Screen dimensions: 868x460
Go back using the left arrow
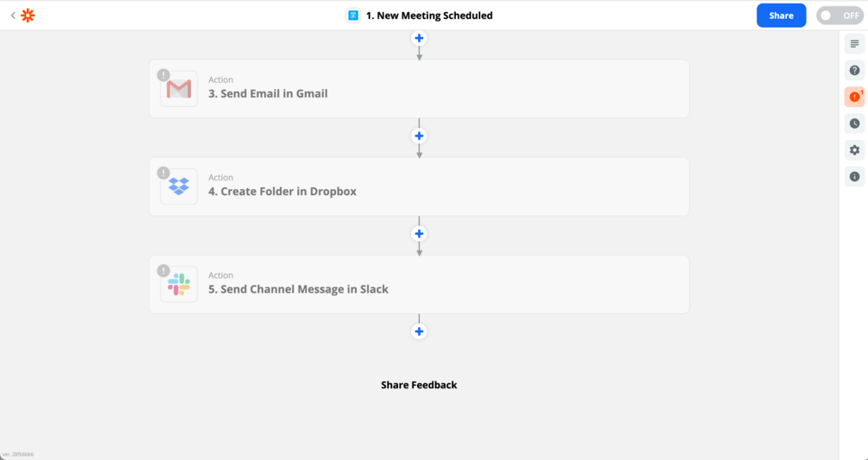click(12, 16)
